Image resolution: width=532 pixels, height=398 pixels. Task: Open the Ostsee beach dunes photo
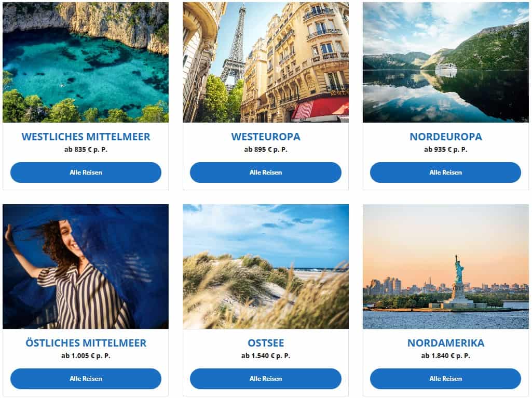coord(266,267)
